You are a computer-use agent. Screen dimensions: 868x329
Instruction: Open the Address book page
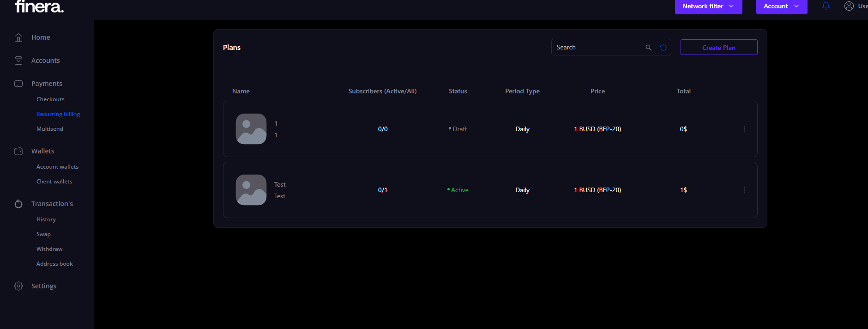(x=54, y=264)
